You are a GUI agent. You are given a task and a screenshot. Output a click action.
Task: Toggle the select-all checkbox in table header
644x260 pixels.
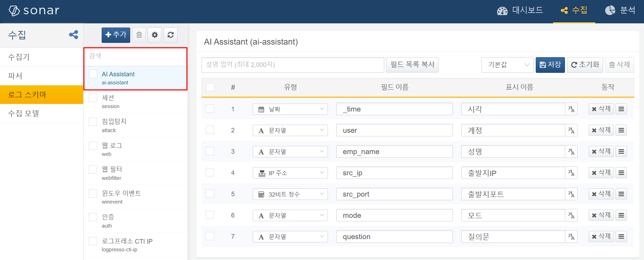(x=210, y=87)
